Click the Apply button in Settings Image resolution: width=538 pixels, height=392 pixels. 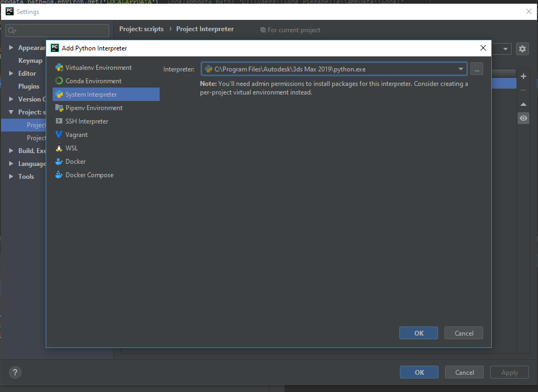coord(510,372)
